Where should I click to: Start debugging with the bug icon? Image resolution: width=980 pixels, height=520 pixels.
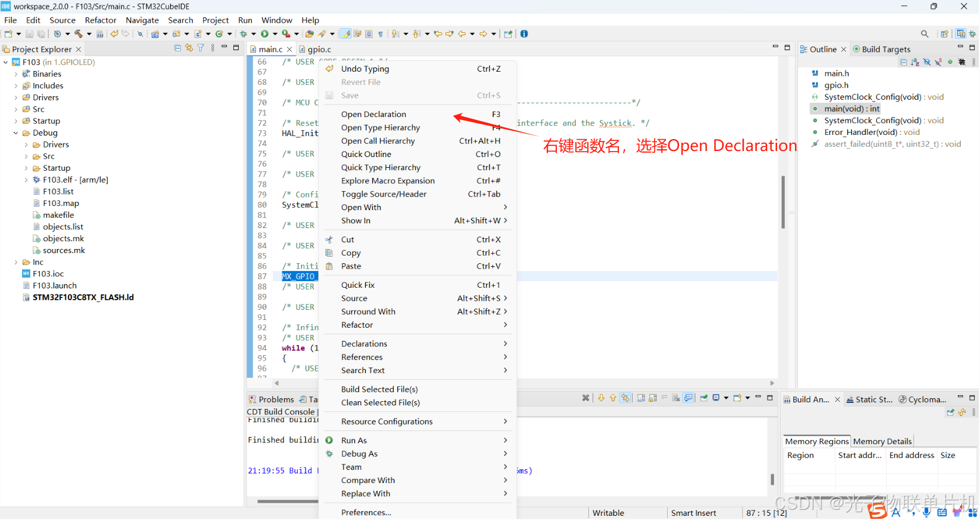coord(244,34)
